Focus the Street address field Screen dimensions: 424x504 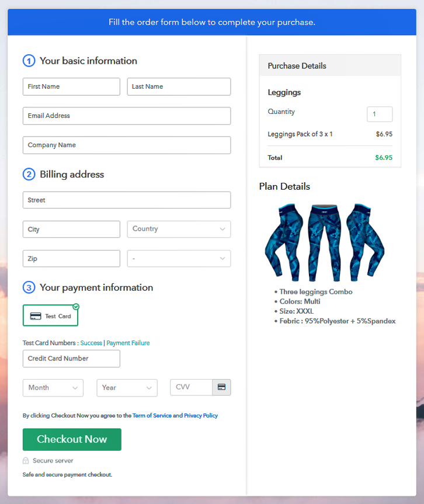(127, 200)
